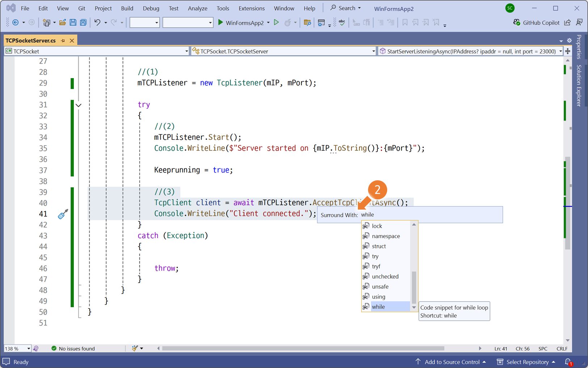
Task: Open the editor window settings gear icon
Action: coord(569,41)
